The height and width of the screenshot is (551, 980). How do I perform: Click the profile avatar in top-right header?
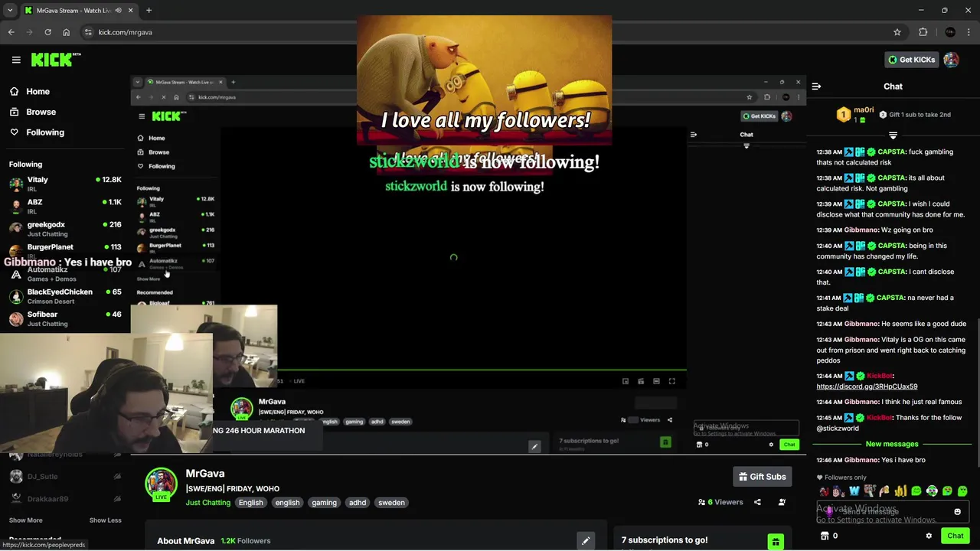point(951,60)
